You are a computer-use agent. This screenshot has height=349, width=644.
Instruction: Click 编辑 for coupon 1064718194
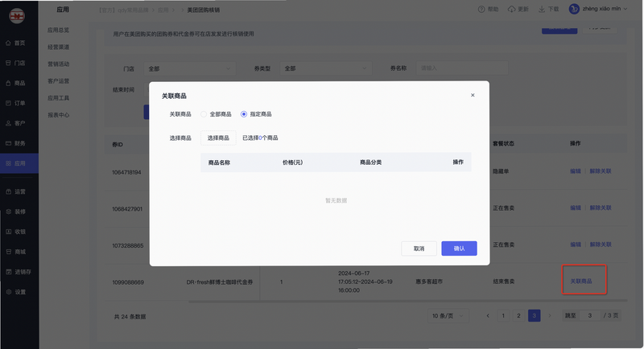(576, 171)
